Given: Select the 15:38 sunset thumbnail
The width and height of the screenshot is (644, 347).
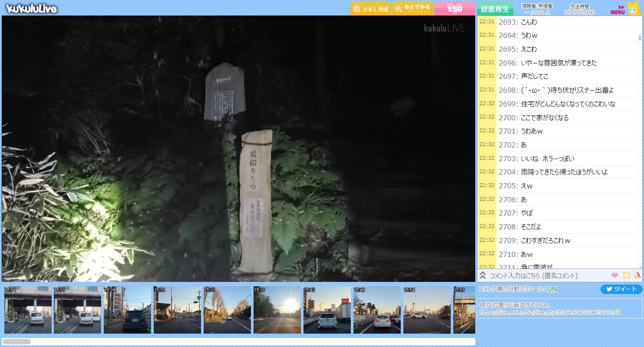Looking at the screenshot, I should coord(277,310).
